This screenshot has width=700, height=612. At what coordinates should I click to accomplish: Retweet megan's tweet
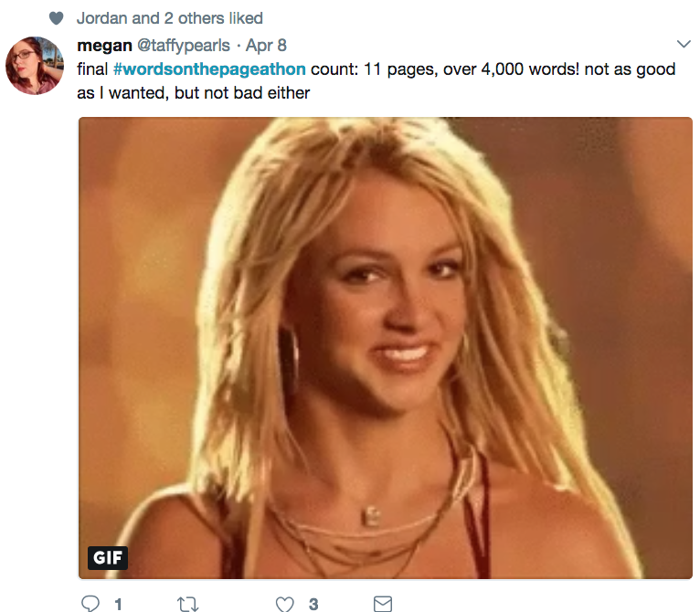(187, 604)
